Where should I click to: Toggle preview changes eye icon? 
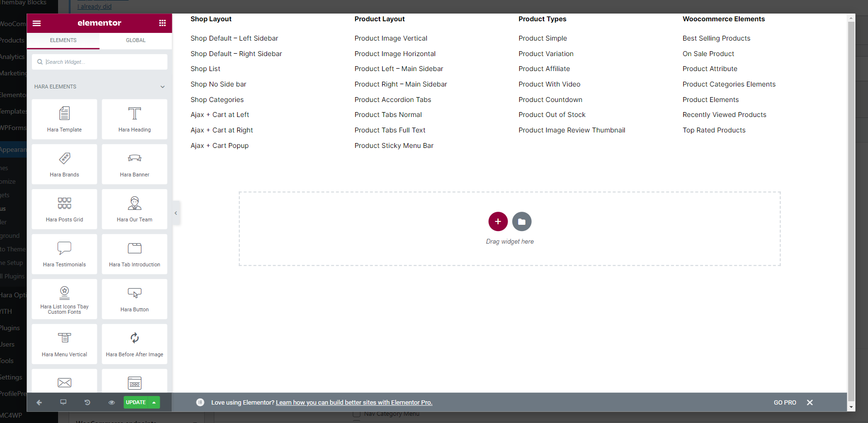click(x=112, y=402)
